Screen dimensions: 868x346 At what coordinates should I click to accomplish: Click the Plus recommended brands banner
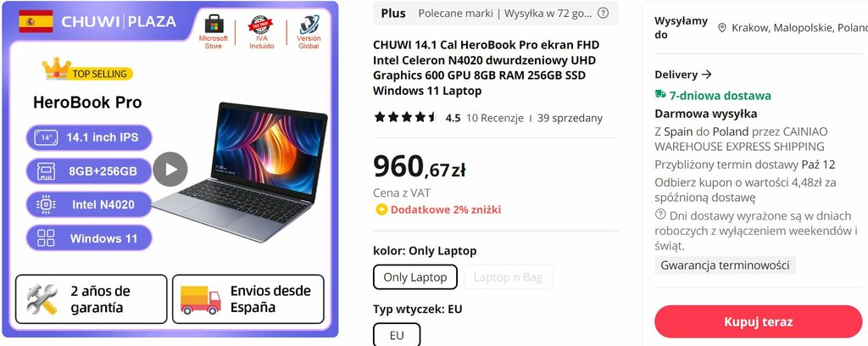pyautogui.click(x=495, y=13)
